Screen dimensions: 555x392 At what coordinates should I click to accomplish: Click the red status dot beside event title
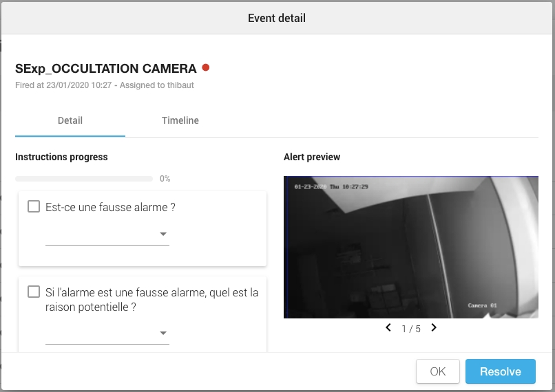pos(205,68)
